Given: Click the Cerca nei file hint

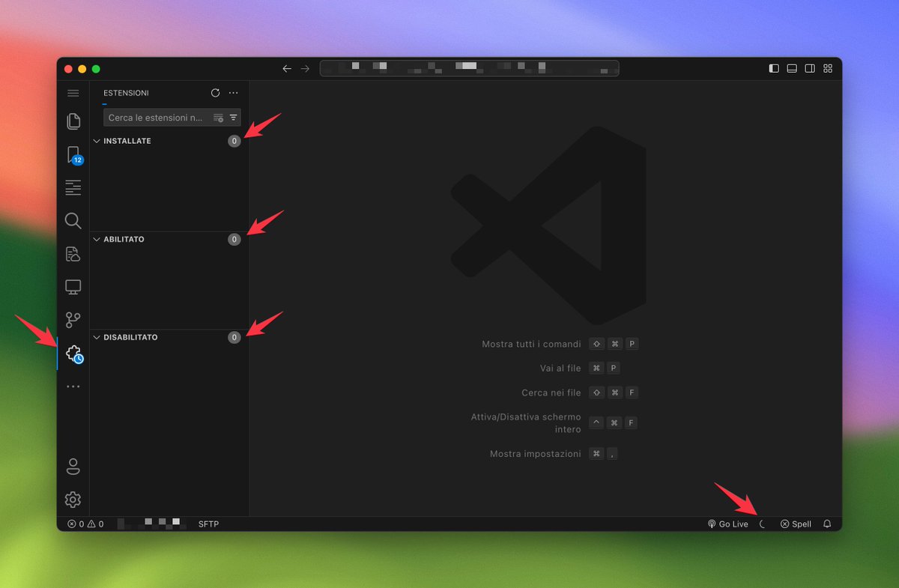Looking at the screenshot, I should tap(551, 392).
